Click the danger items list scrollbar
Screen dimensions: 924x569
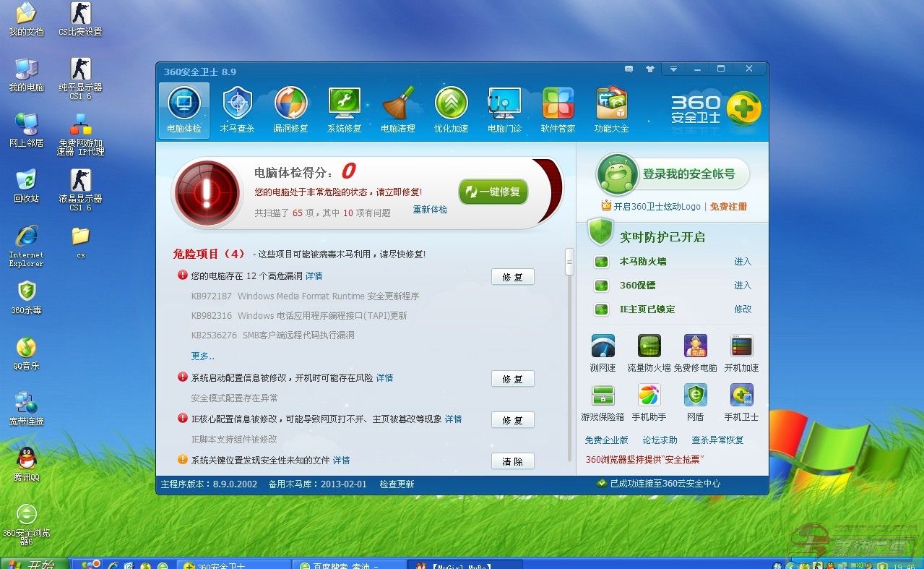[x=569, y=262]
